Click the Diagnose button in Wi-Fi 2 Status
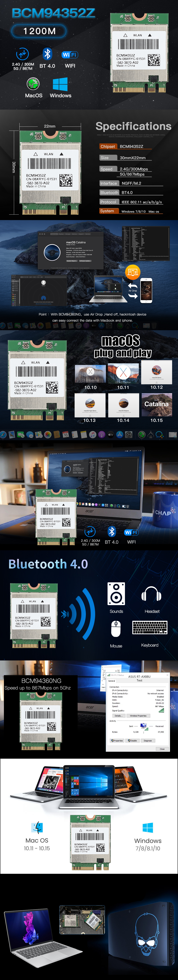The width and height of the screenshot is (178, 980). (148, 740)
